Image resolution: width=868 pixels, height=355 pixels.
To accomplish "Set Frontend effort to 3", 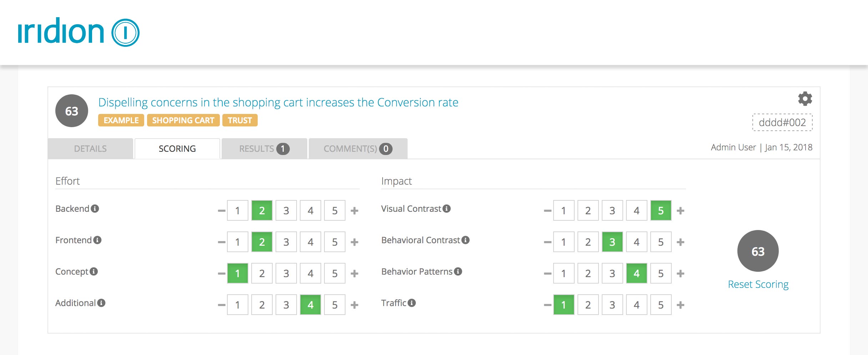I will pos(286,242).
